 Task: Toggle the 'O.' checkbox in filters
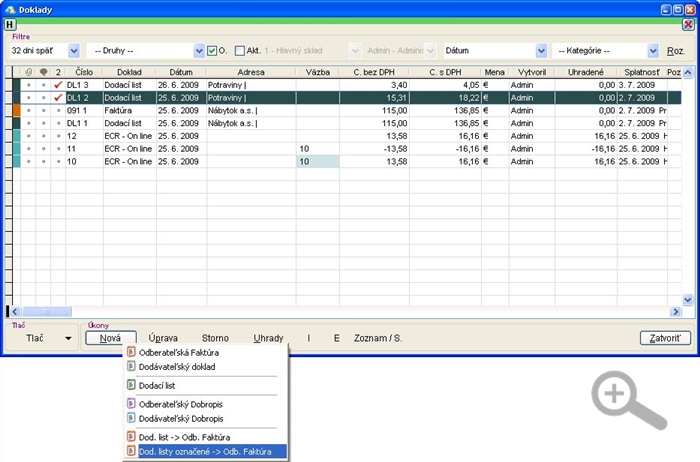(x=212, y=51)
